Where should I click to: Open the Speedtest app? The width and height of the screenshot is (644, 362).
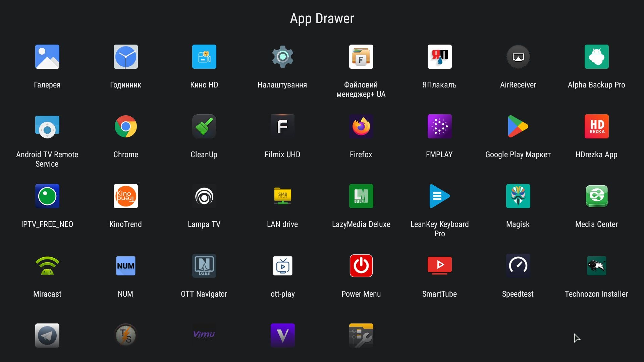518,266
